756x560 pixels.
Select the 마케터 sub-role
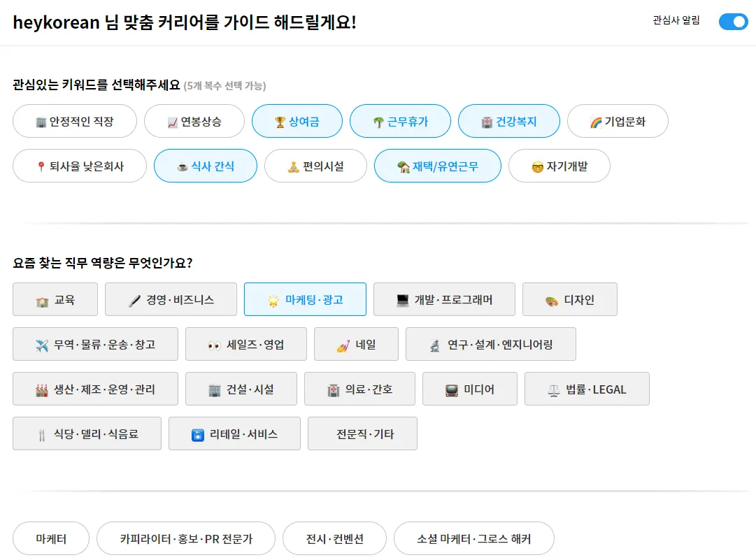coord(51,539)
